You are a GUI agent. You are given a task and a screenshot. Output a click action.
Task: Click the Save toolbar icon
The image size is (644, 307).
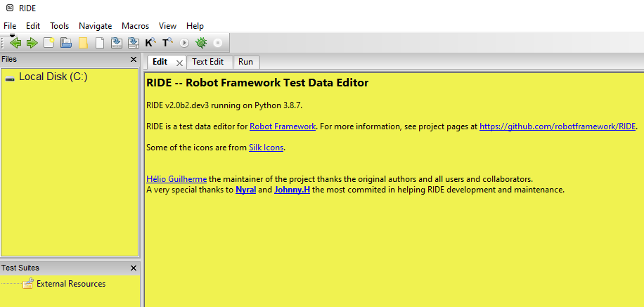tap(117, 43)
